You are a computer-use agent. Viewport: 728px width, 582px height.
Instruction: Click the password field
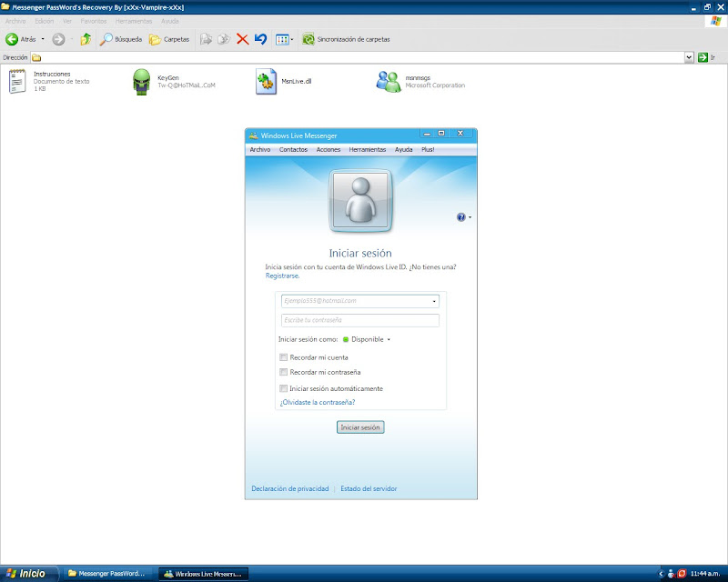[x=359, y=320]
